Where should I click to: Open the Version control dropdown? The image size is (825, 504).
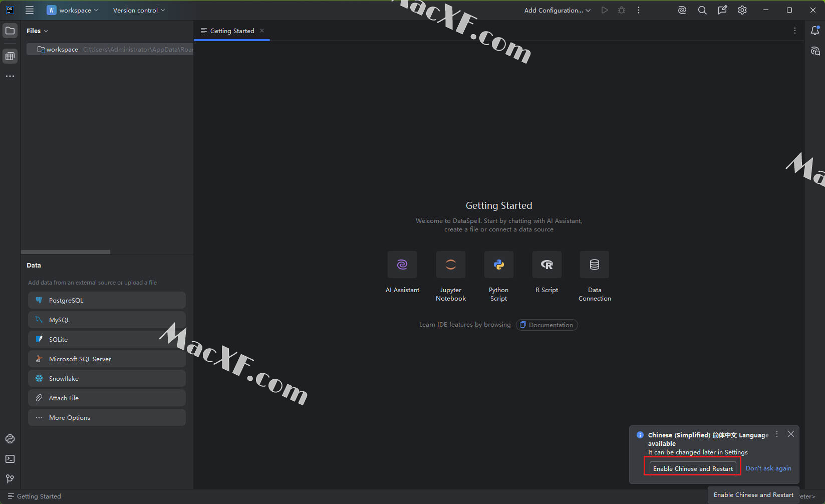[139, 10]
